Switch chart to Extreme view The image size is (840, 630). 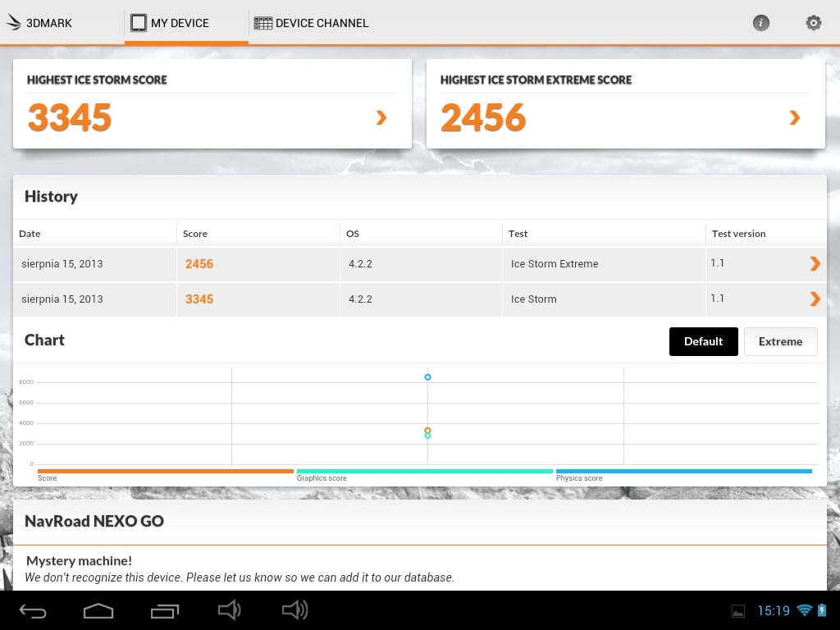tap(781, 341)
